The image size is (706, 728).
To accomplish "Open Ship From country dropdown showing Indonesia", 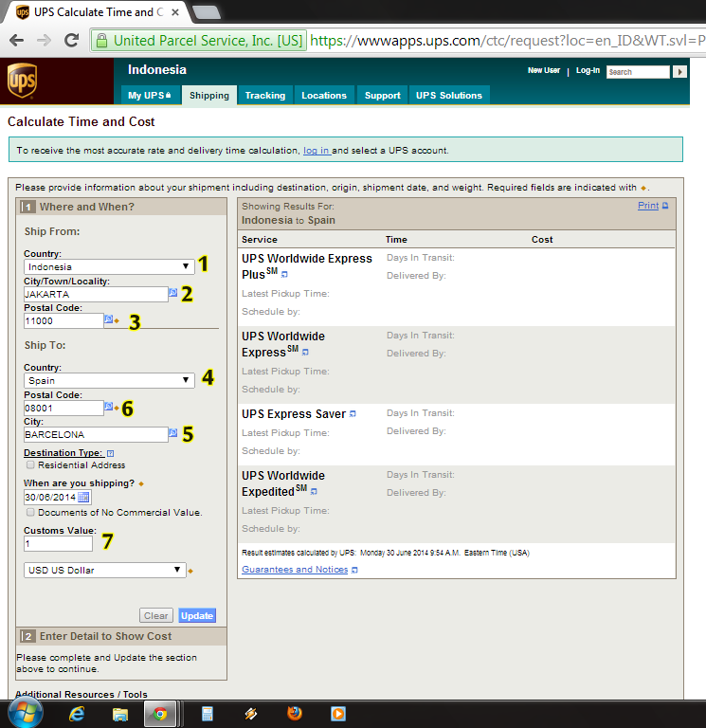I will click(109, 266).
